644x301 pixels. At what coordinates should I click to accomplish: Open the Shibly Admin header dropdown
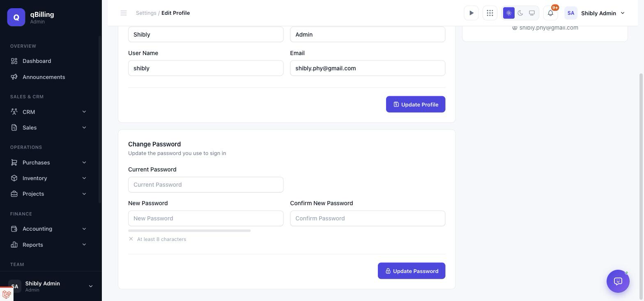[x=595, y=13]
